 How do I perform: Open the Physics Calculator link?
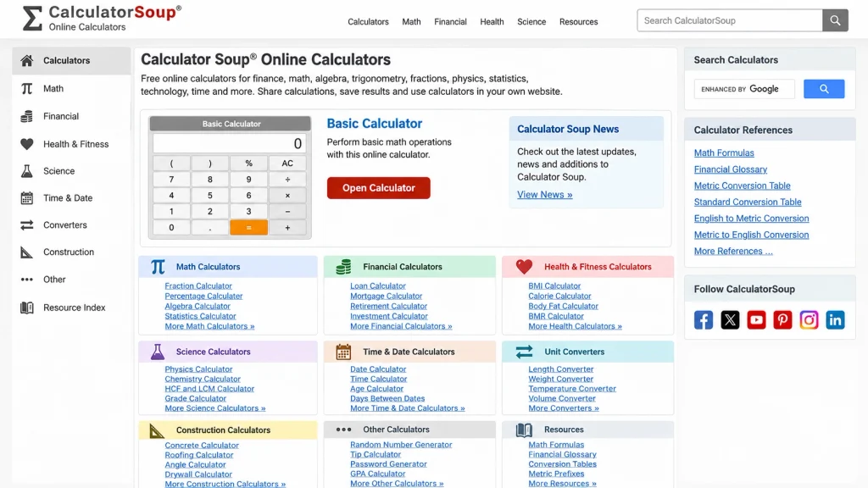[x=198, y=369]
